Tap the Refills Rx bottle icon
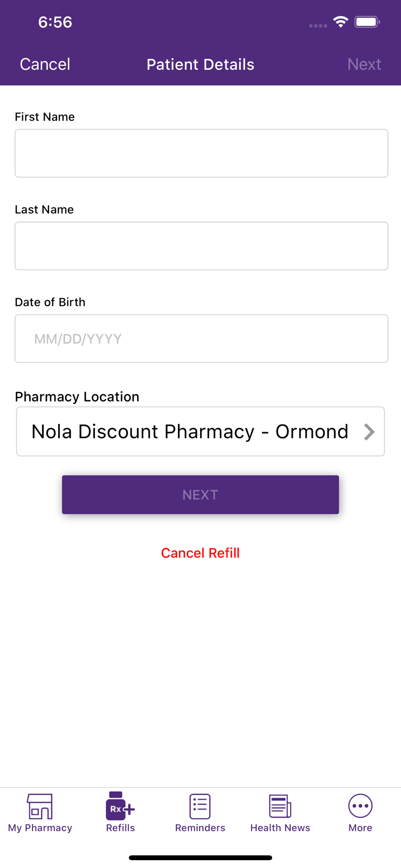This screenshot has width=401, height=868. coord(120,806)
